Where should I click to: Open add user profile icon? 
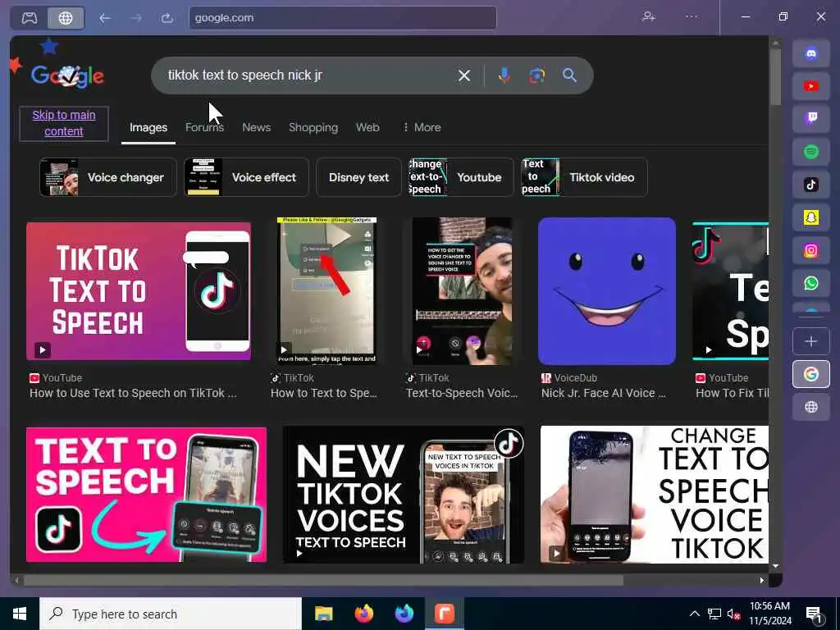(x=649, y=17)
